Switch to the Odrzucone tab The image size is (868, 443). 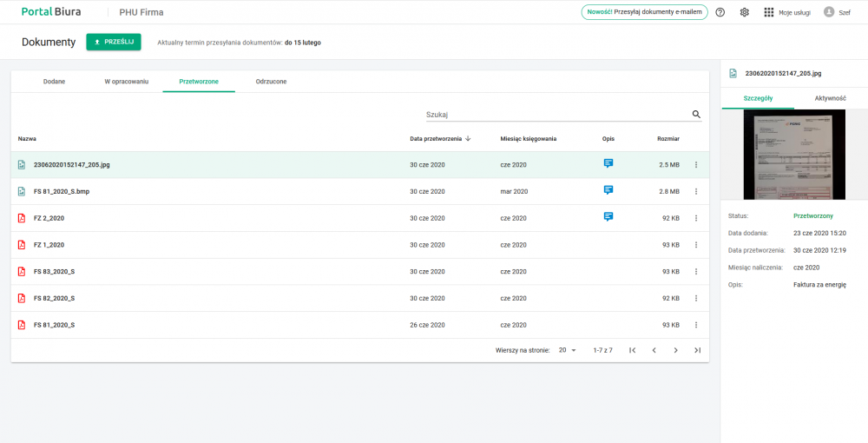271,82
